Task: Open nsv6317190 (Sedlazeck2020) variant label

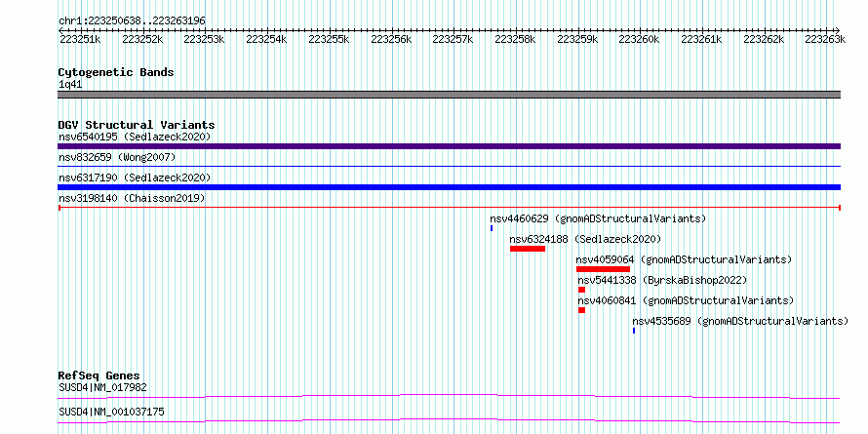Action: pos(135,178)
